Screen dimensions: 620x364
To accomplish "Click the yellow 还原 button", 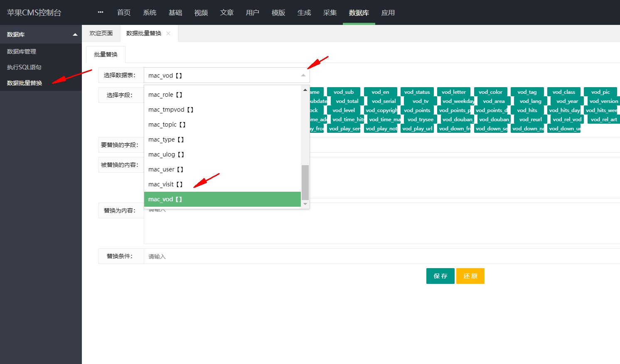I will pos(470,276).
